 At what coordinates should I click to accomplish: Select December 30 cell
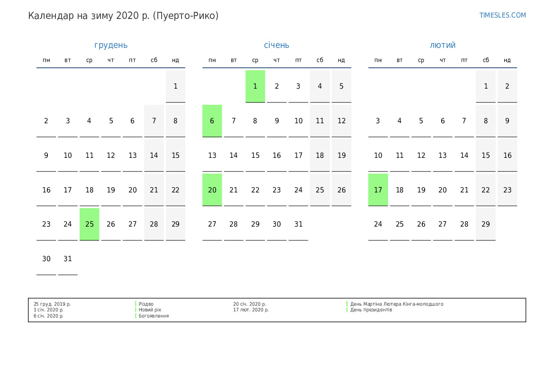point(46,259)
